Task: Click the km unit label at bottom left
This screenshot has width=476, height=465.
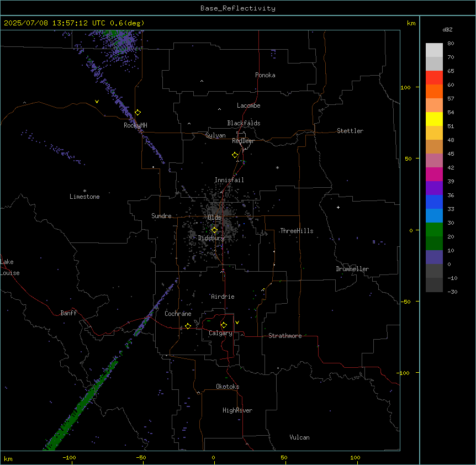Action: coord(8,459)
